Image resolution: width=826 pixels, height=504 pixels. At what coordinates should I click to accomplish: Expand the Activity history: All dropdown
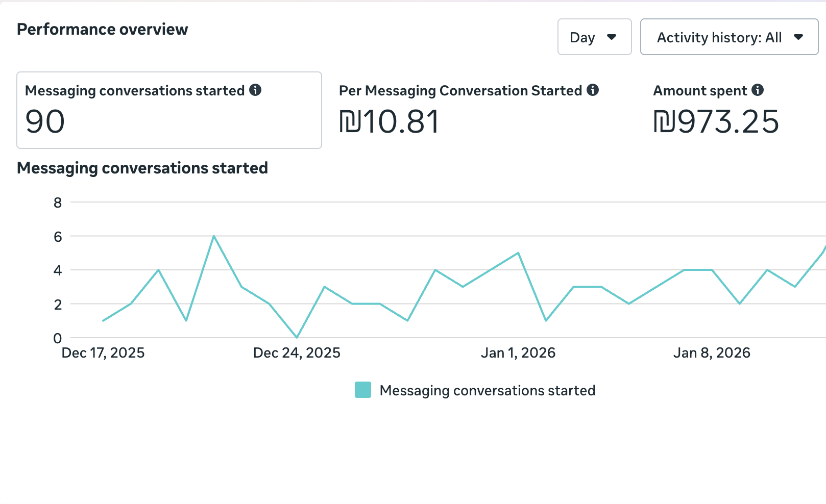point(729,37)
